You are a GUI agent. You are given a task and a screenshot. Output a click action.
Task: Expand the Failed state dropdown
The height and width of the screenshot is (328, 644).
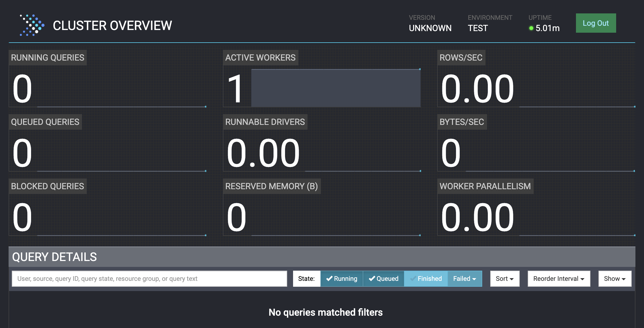[465, 279]
